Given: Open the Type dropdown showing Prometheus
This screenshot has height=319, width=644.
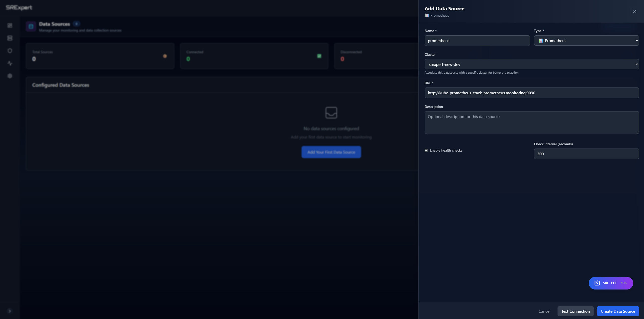Looking at the screenshot, I should pyautogui.click(x=586, y=40).
